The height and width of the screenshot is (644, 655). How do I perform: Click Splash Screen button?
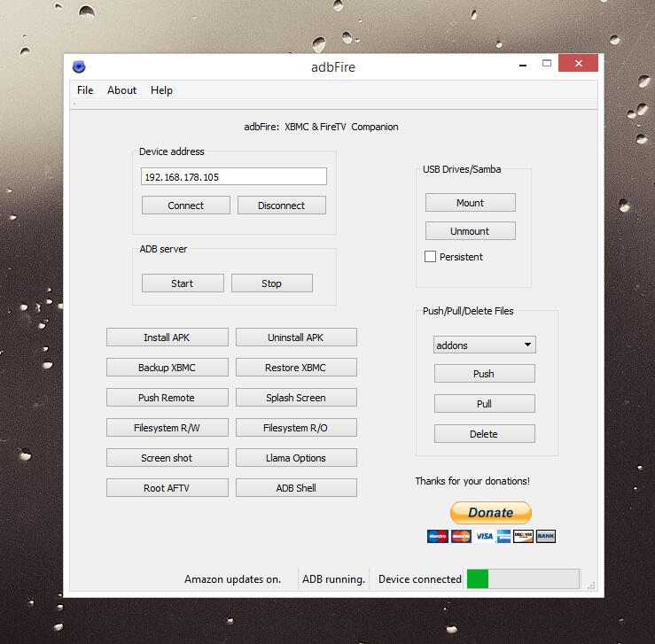(296, 398)
